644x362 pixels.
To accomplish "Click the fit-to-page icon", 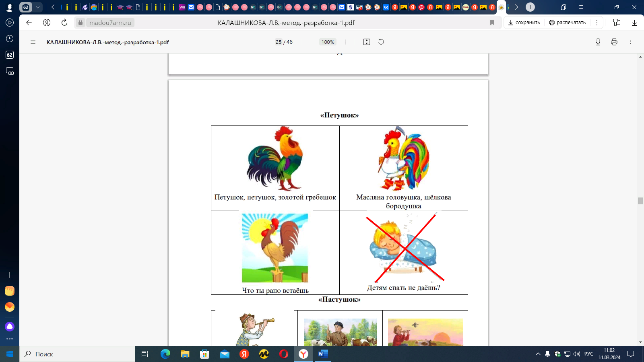I will click(x=366, y=42).
